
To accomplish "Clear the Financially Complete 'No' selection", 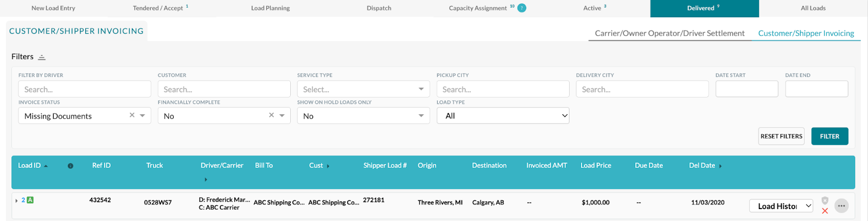I will (271, 115).
